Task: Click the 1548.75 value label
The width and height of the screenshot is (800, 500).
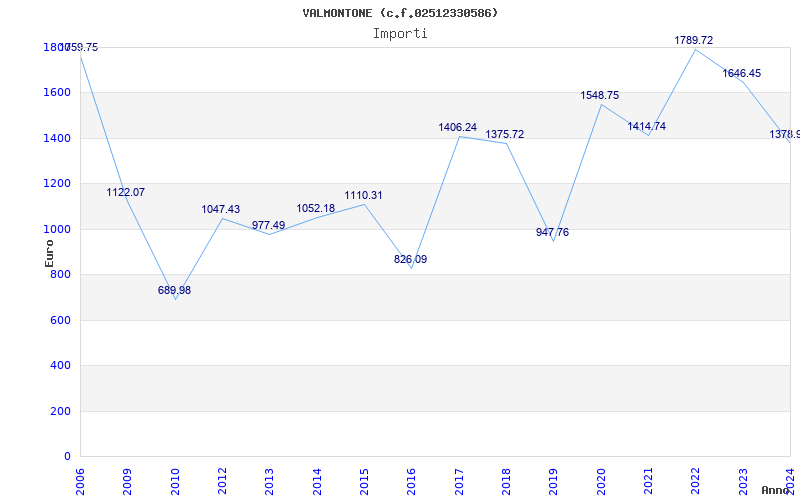Action: click(x=599, y=95)
